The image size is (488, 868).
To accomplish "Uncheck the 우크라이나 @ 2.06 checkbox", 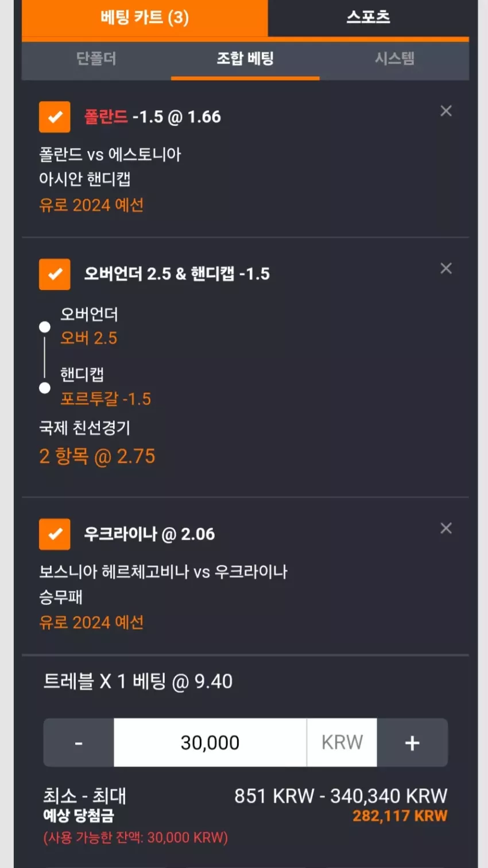I will pyautogui.click(x=55, y=534).
